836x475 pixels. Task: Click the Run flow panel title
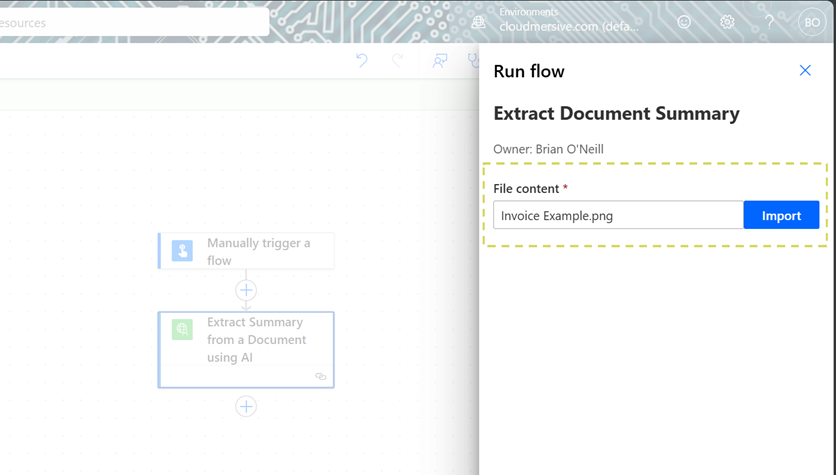529,71
